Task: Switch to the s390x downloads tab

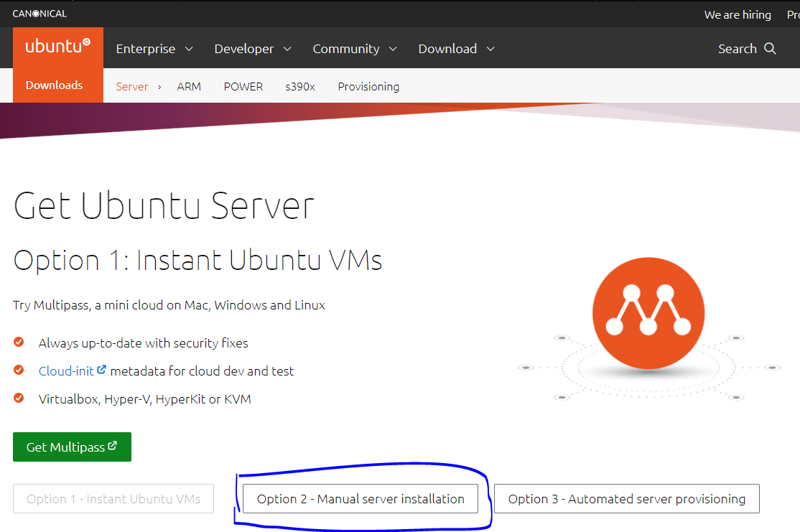Action: 300,87
